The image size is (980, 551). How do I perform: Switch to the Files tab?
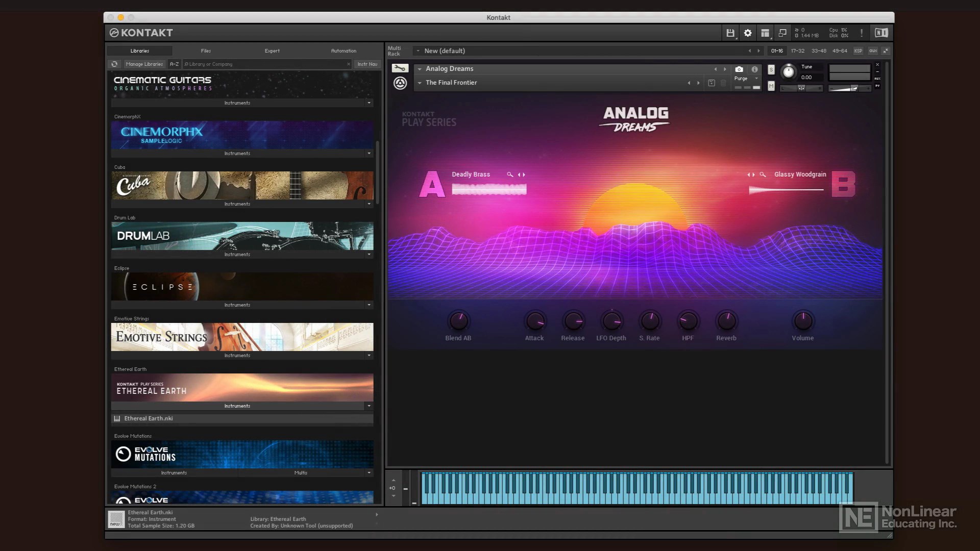[206, 51]
